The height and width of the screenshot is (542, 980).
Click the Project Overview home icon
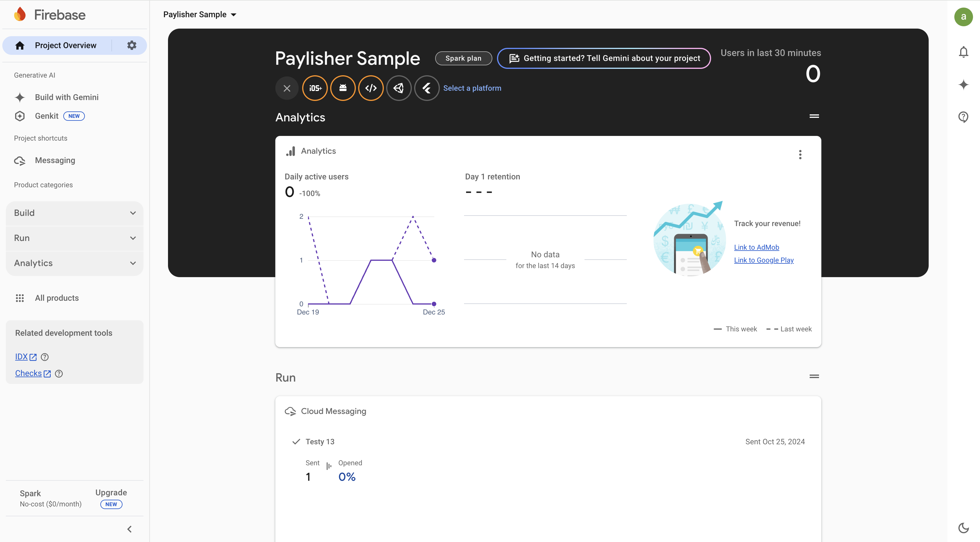click(20, 45)
